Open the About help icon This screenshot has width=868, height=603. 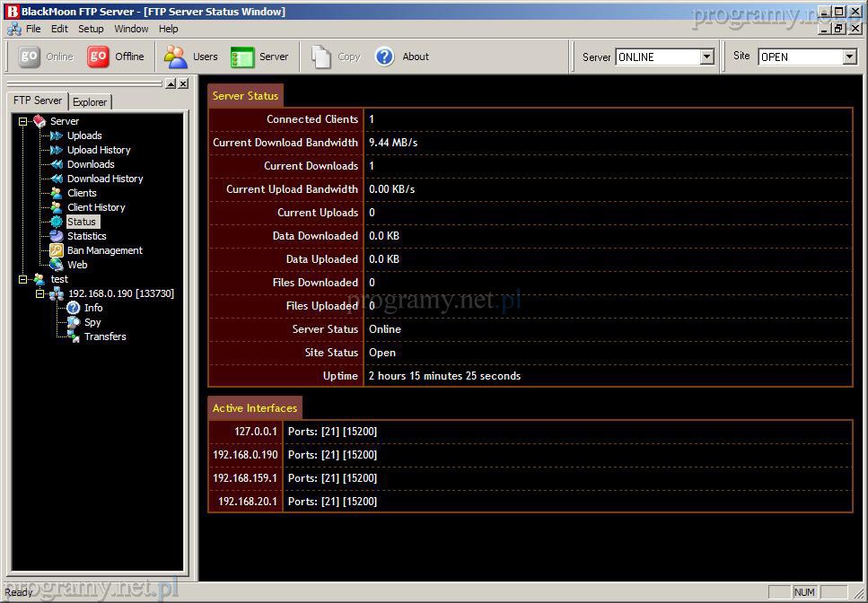pyautogui.click(x=385, y=57)
